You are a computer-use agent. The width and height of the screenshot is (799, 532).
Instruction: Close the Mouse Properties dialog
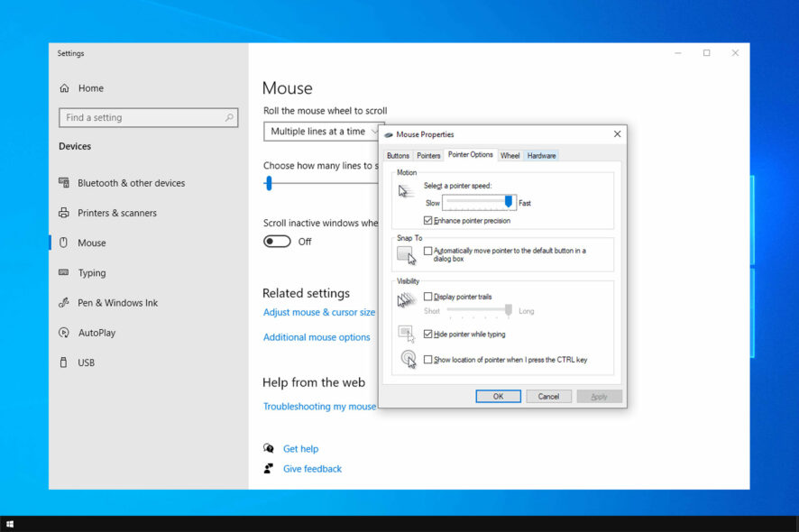tap(617, 134)
